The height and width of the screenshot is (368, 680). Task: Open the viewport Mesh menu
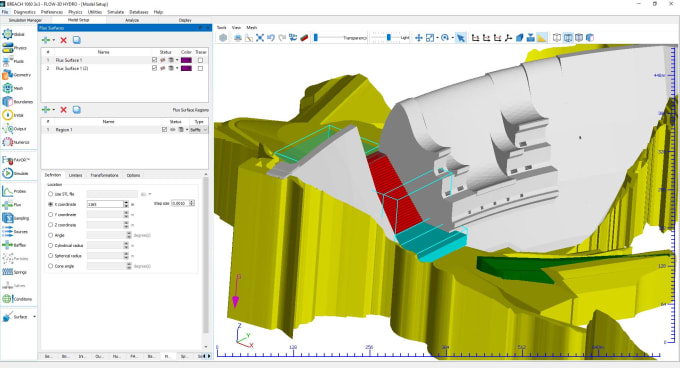[x=252, y=27]
